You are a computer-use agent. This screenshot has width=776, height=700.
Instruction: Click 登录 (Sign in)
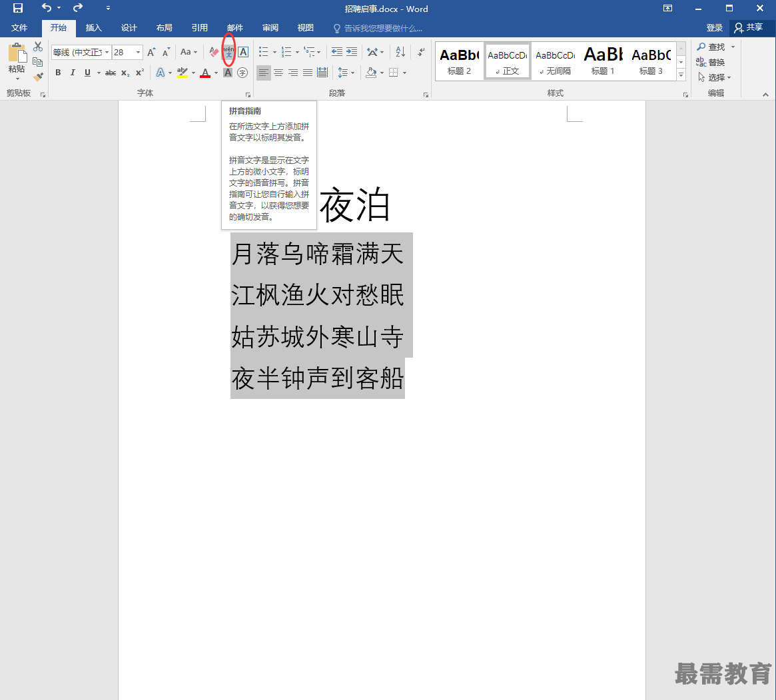click(x=714, y=28)
